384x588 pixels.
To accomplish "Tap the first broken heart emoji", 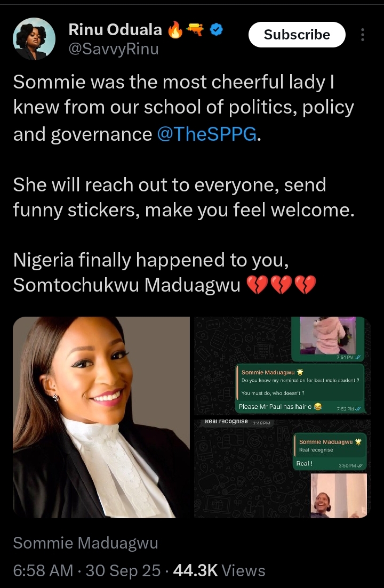I will point(257,285).
